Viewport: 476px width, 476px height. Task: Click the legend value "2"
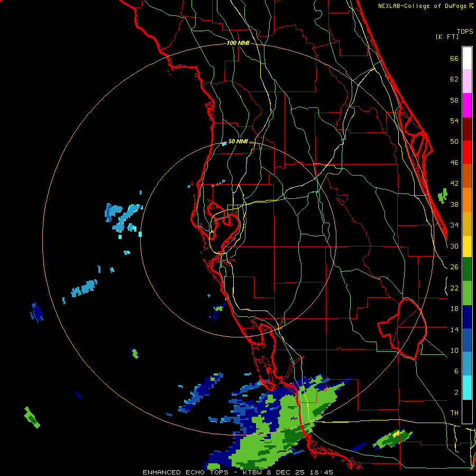coord(456,392)
